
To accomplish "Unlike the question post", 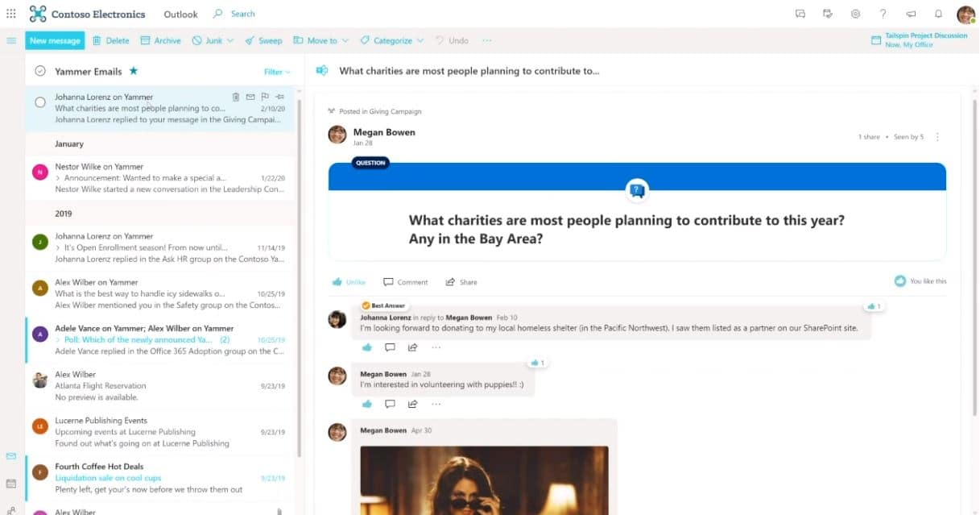I will [348, 282].
